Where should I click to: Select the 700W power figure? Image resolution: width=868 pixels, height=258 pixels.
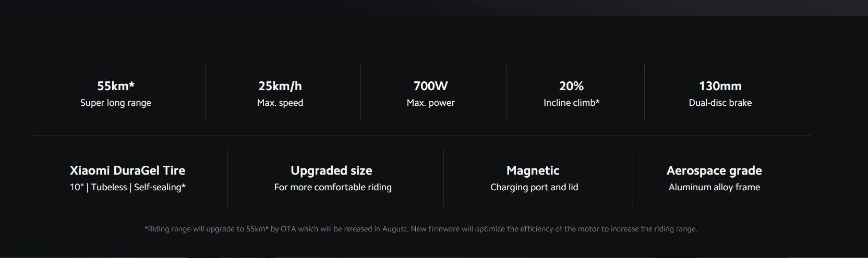coord(430,86)
